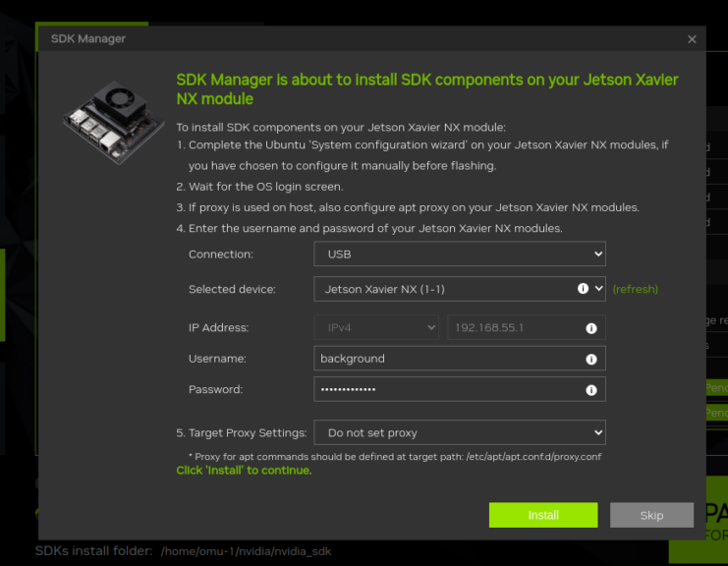Click the 'Connection:' label
The image size is (728, 566).
(221, 255)
